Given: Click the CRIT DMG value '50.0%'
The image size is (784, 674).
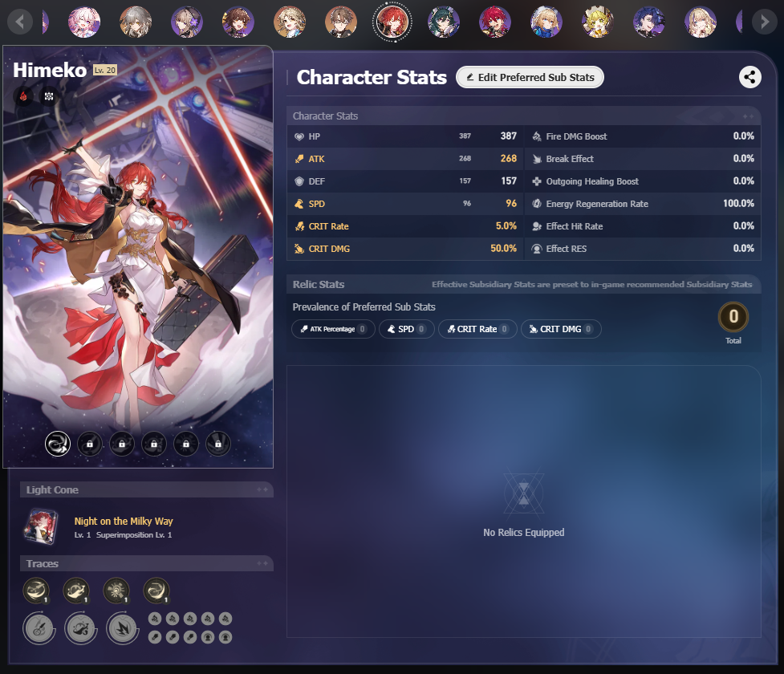Looking at the screenshot, I should (503, 249).
